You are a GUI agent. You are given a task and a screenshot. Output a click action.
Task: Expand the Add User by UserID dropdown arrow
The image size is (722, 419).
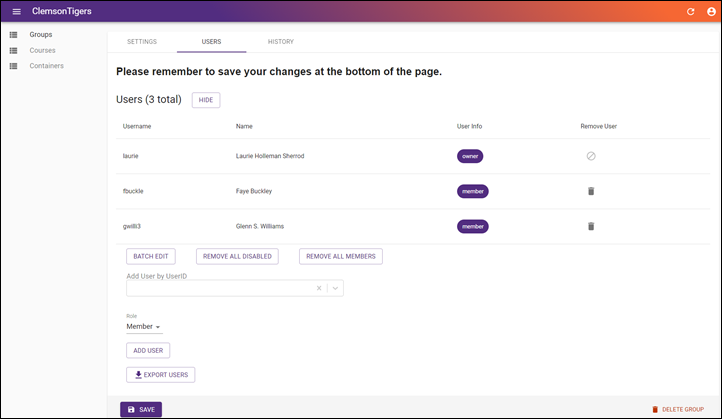coord(335,288)
